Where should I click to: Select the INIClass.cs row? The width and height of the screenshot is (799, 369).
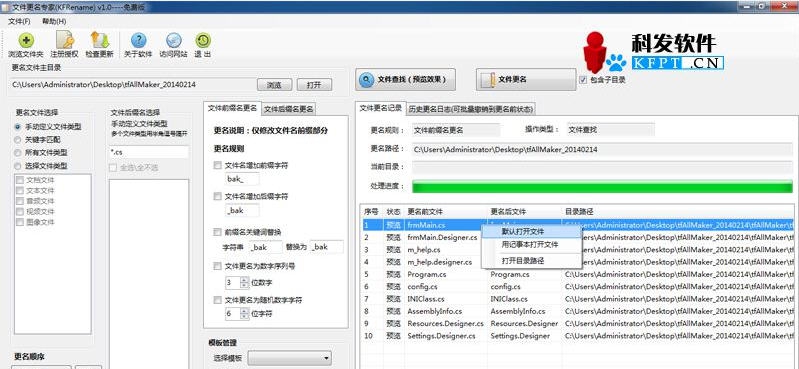point(577,299)
